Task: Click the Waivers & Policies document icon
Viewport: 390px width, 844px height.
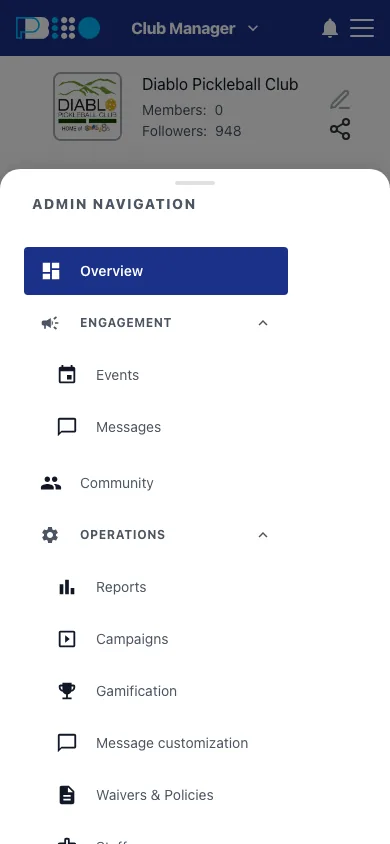Action: point(67,795)
